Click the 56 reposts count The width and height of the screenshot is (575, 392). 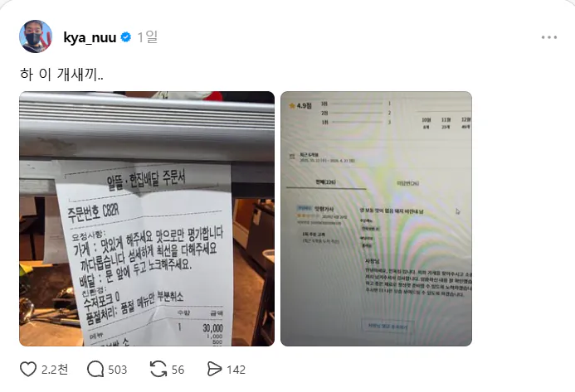coord(178,370)
